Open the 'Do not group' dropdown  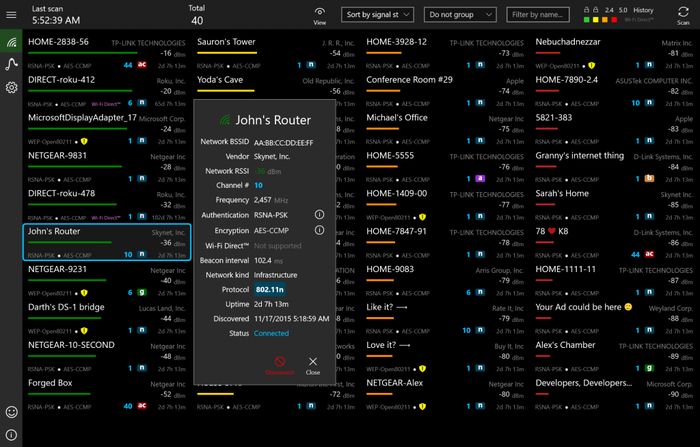coord(459,15)
